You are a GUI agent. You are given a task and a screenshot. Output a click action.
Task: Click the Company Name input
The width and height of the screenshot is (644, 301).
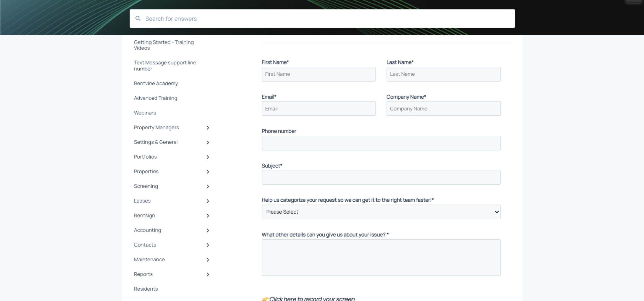pos(443,109)
